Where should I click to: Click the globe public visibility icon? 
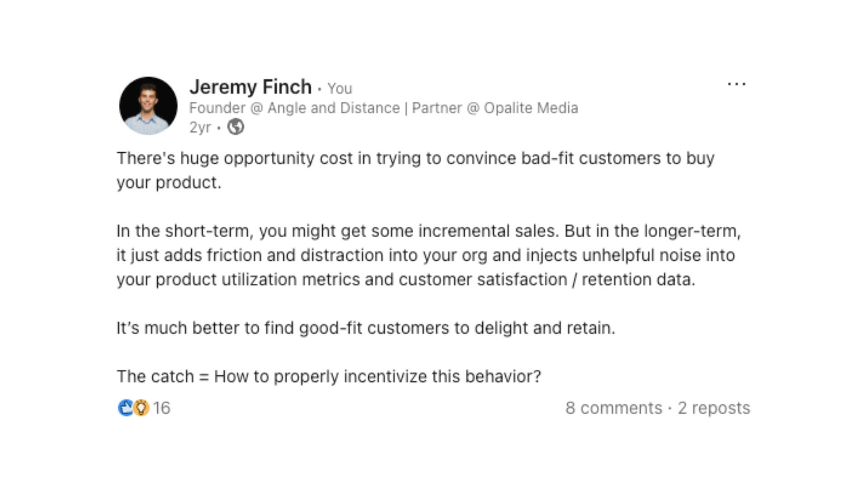click(x=236, y=127)
